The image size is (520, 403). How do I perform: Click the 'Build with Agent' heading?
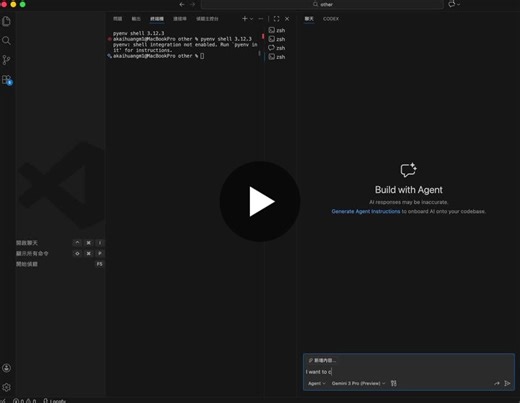pos(409,190)
